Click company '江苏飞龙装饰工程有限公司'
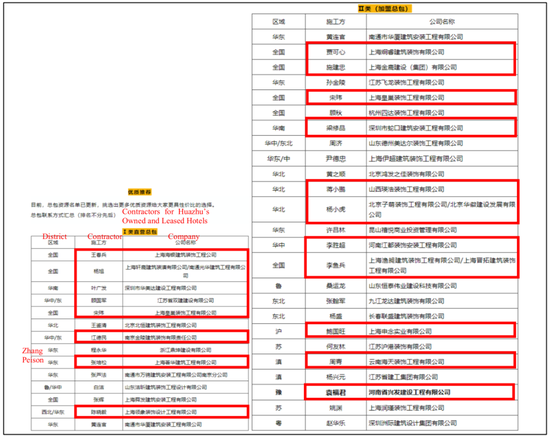Screen dimensions: 550x437 point(407,82)
